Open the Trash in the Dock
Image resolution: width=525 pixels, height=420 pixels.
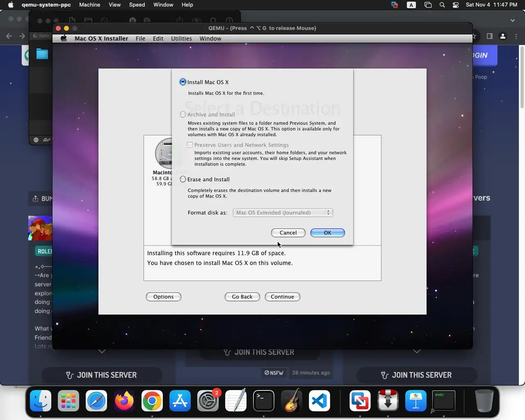(x=484, y=401)
